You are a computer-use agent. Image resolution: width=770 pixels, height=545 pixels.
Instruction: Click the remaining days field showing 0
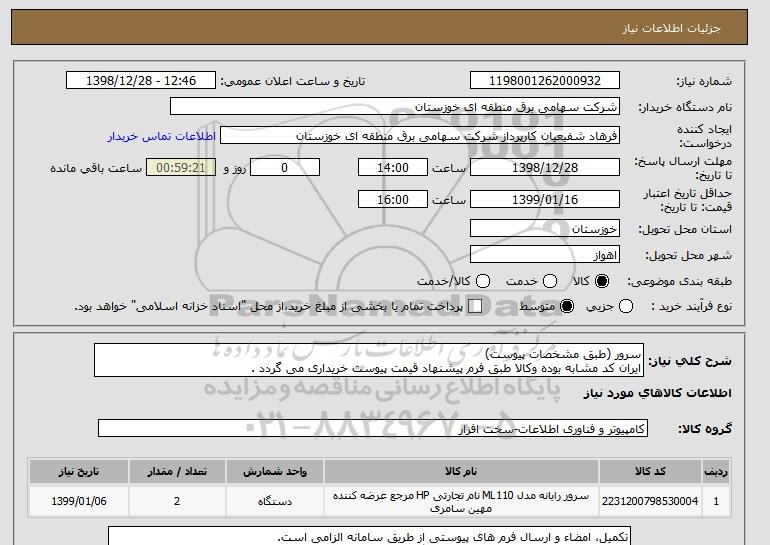pos(285,167)
